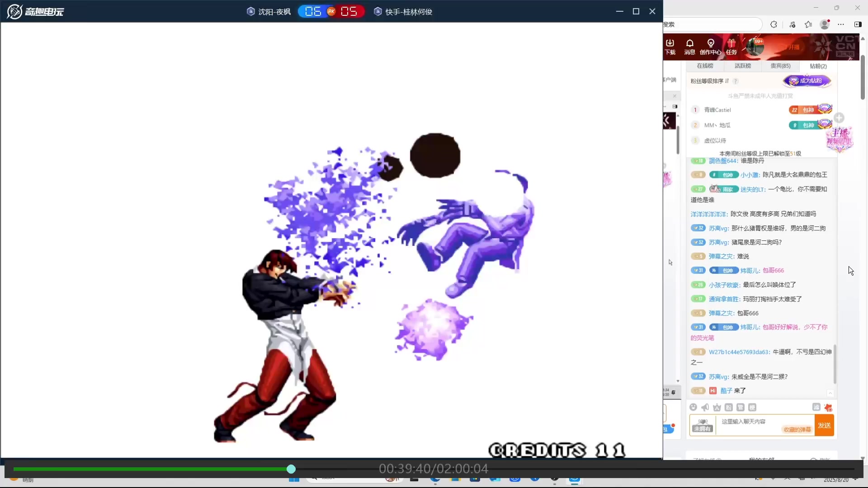Image resolution: width=868 pixels, height=488 pixels.
Task: Select ranked user 青峰Castiel
Action: (x=717, y=110)
